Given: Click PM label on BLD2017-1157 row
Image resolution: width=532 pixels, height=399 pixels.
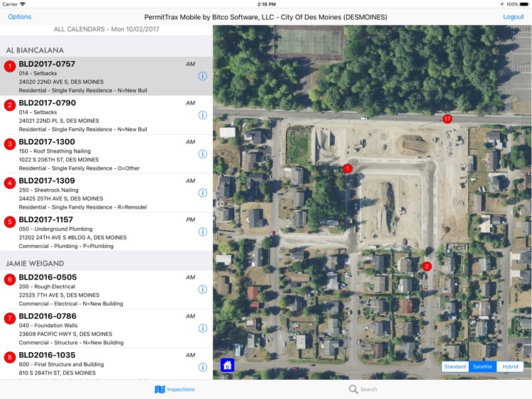Looking at the screenshot, I should (191, 219).
